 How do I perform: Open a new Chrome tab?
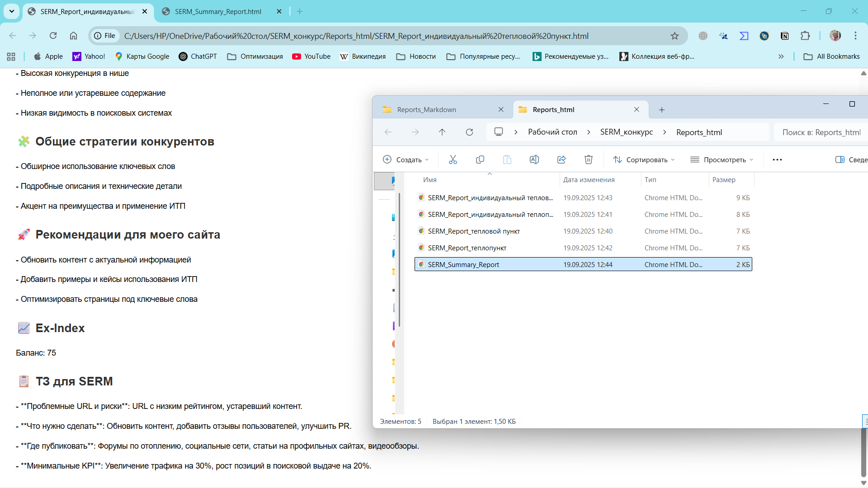point(300,12)
